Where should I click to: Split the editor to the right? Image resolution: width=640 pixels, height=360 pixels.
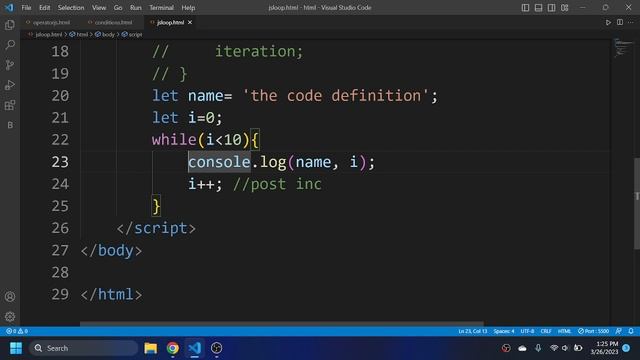pyautogui.click(x=620, y=22)
